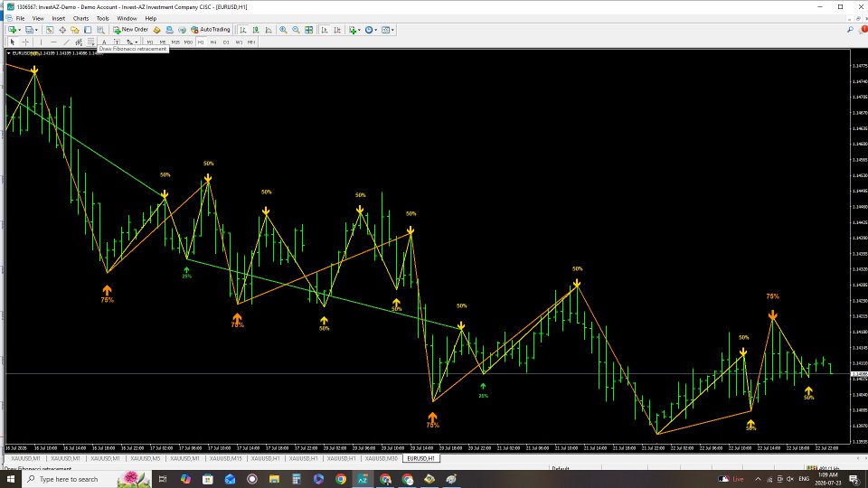Select the Text 'A' tool
868x488 pixels.
coord(104,42)
